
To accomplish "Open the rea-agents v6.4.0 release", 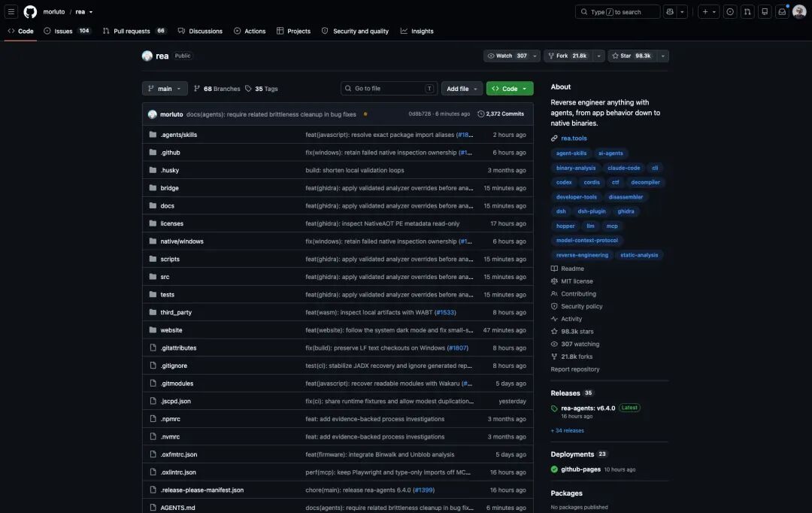I will [x=588, y=408].
